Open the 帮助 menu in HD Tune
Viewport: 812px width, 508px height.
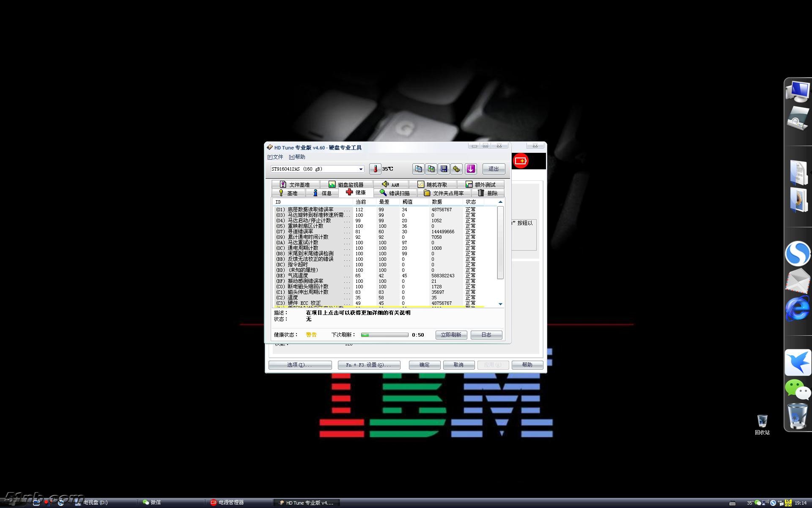[x=297, y=157]
